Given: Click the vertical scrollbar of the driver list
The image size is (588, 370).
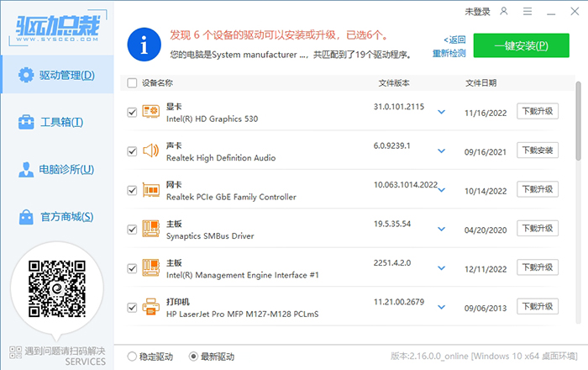Looking at the screenshot, I should 578,118.
